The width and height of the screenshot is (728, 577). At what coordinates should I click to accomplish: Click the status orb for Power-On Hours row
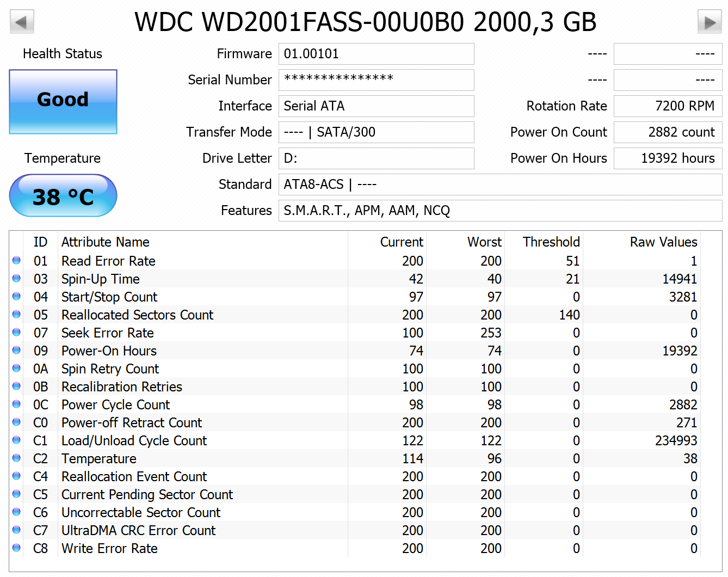tap(16, 351)
